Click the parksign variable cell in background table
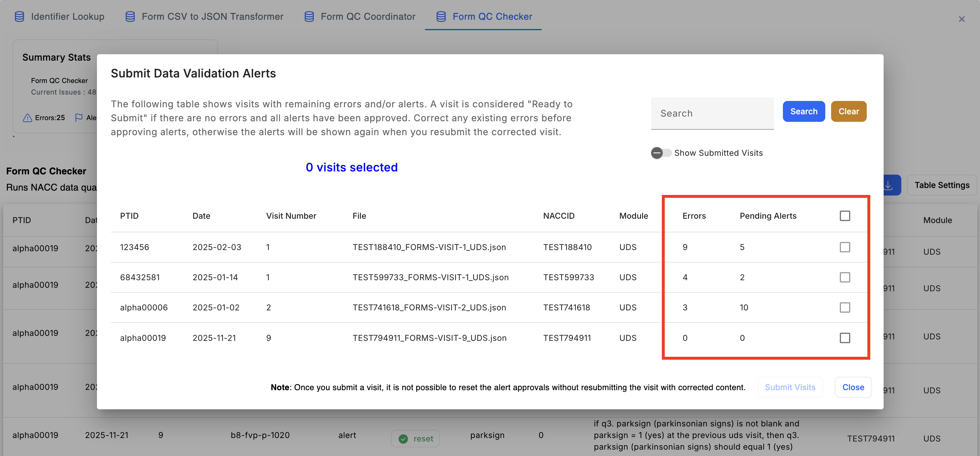Viewport: 980px width, 456px height. pyautogui.click(x=487, y=435)
